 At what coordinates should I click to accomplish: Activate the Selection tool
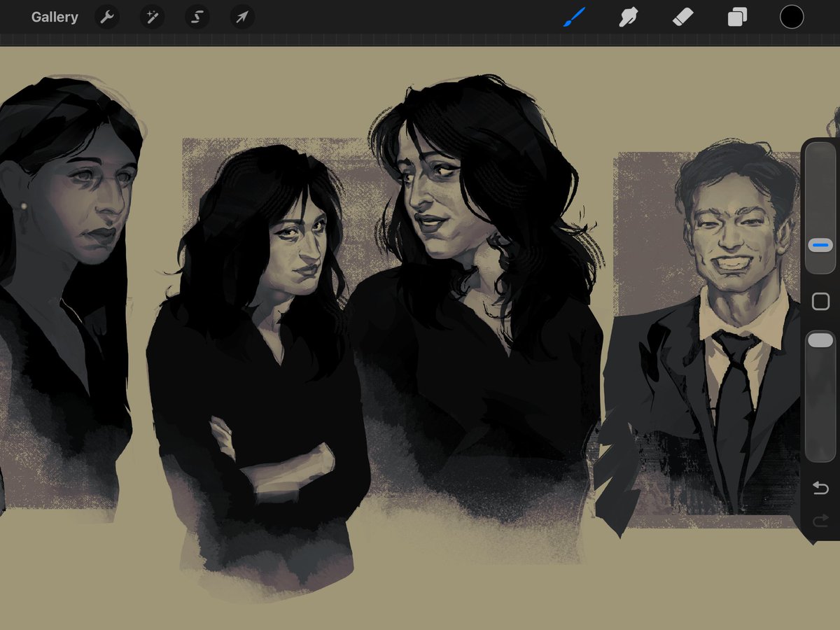[197, 17]
